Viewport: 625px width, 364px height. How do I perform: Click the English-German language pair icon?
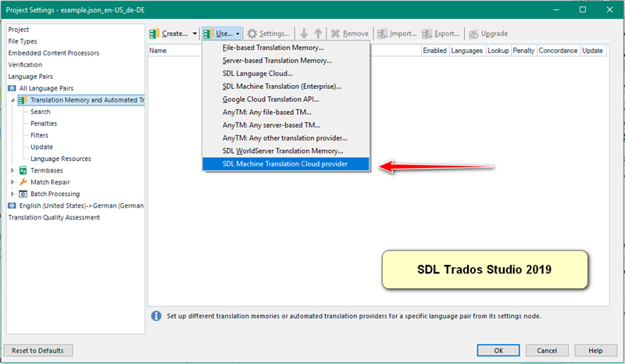coord(12,205)
